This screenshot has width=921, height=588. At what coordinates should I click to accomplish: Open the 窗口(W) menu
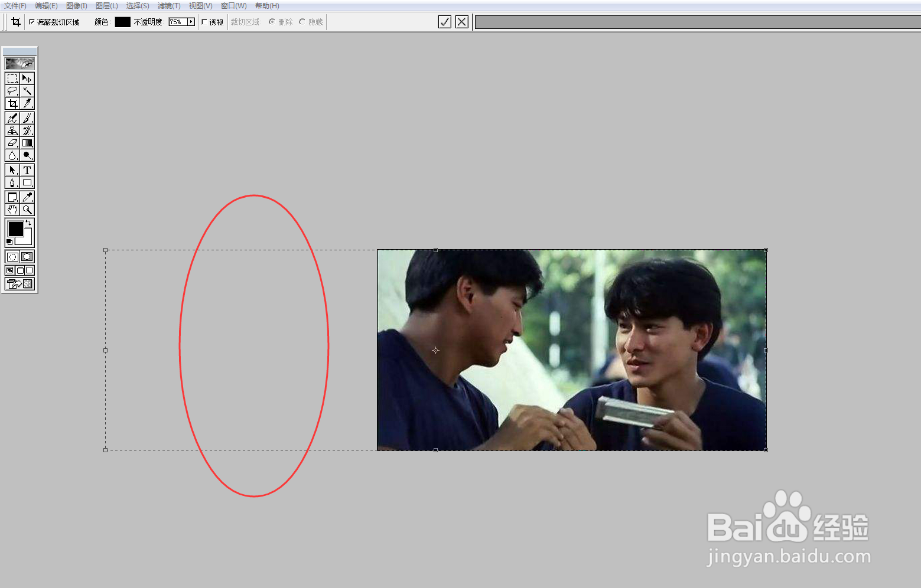(233, 5)
